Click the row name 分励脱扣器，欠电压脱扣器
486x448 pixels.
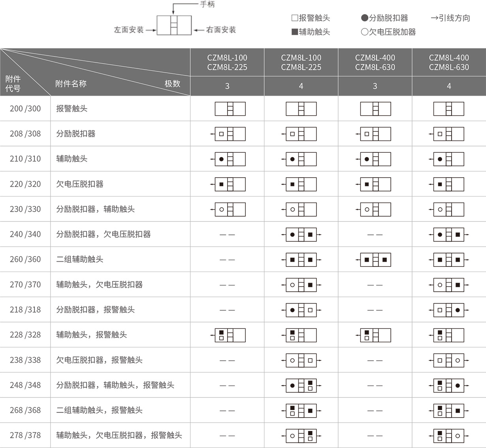(x=103, y=234)
